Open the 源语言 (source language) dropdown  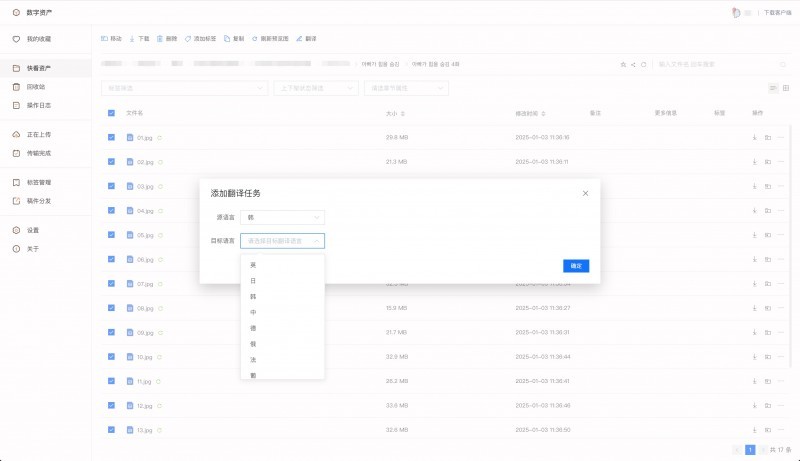click(282, 217)
